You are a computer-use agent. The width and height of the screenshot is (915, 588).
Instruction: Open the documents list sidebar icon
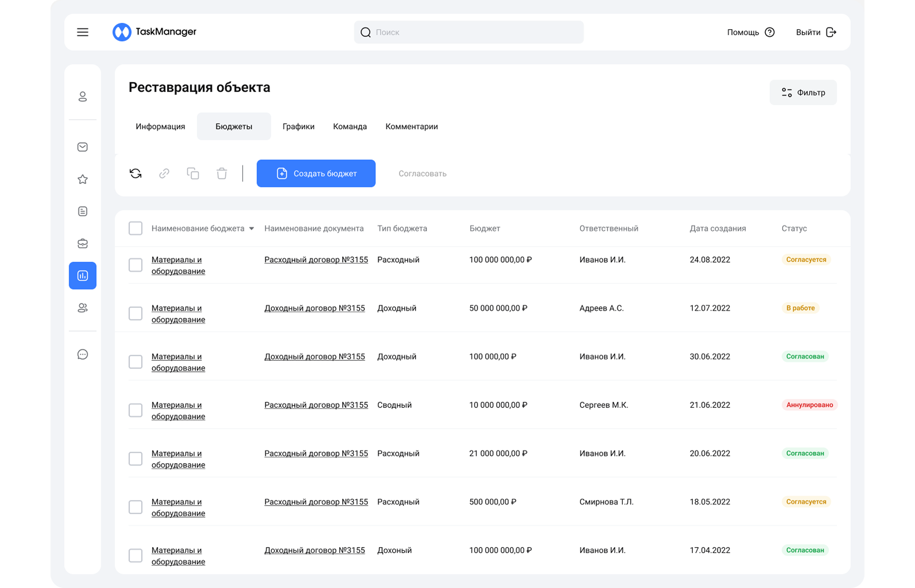point(82,211)
